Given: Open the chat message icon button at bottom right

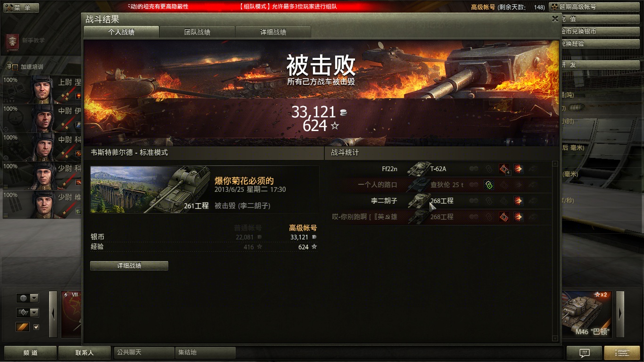Looking at the screenshot, I should click(x=584, y=353).
